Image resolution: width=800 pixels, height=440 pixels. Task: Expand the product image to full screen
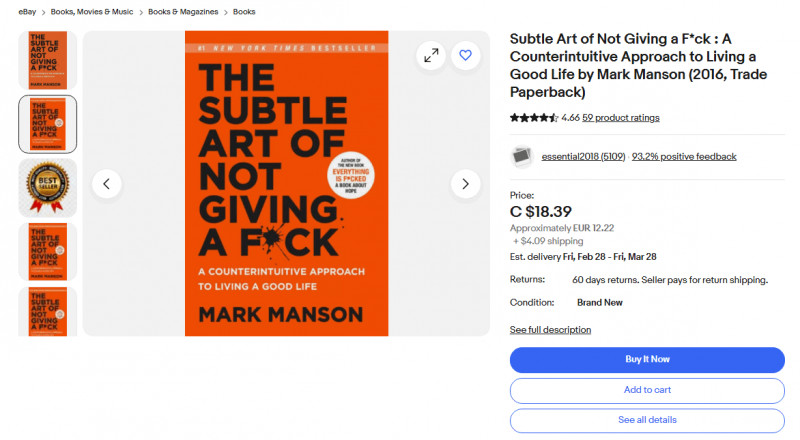[x=431, y=56]
